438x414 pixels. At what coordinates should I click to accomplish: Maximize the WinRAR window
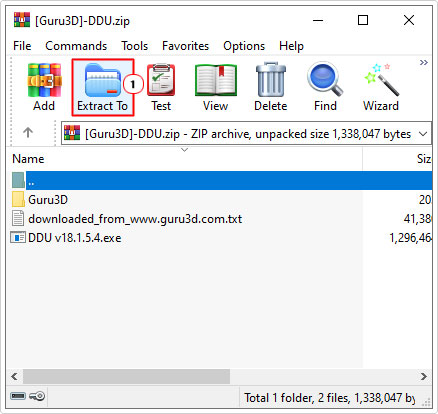[x=363, y=20]
